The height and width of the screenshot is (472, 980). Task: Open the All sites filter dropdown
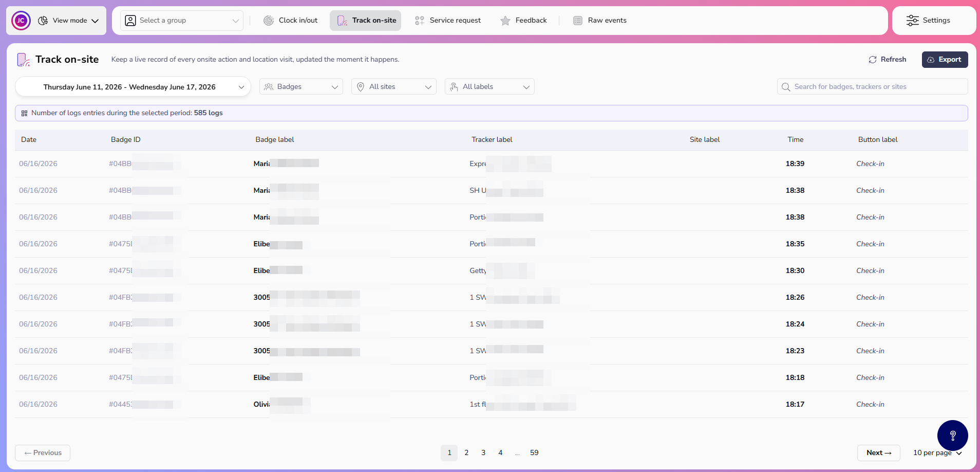[394, 87]
